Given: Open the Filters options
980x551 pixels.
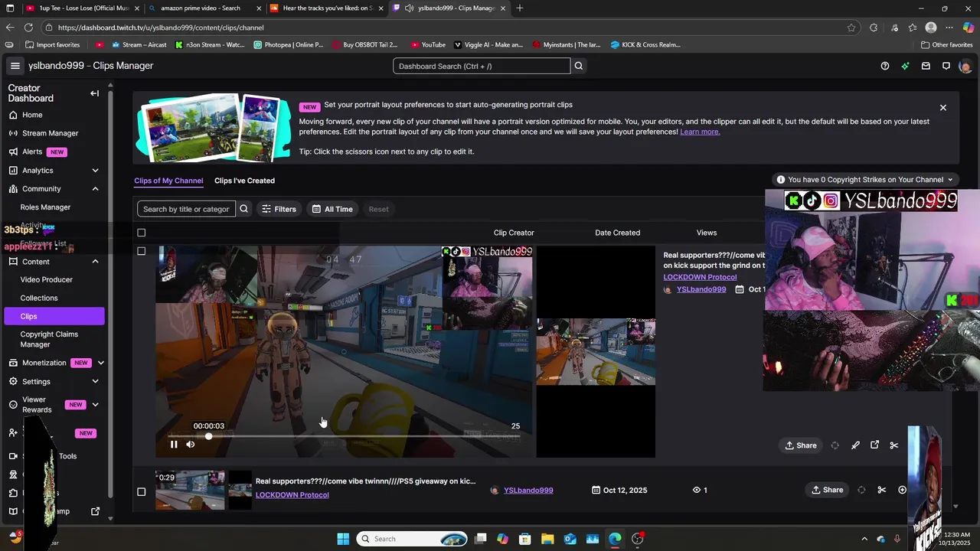Looking at the screenshot, I should (279, 209).
